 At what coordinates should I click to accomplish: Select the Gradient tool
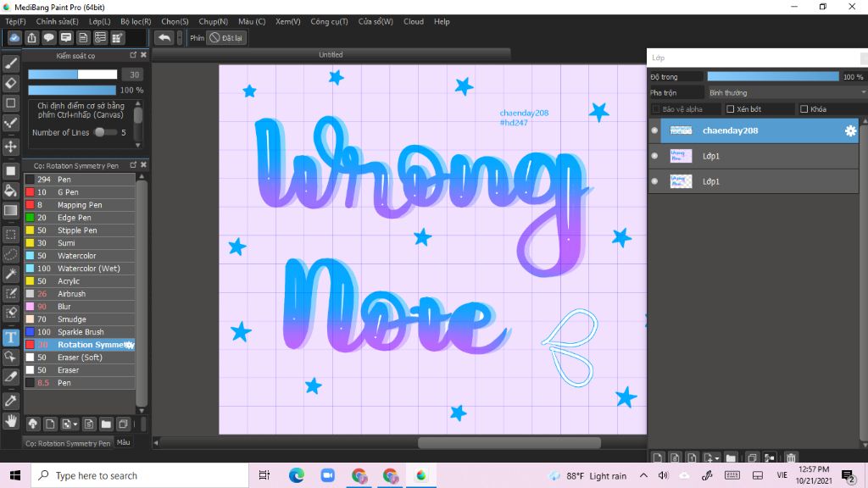click(x=11, y=211)
